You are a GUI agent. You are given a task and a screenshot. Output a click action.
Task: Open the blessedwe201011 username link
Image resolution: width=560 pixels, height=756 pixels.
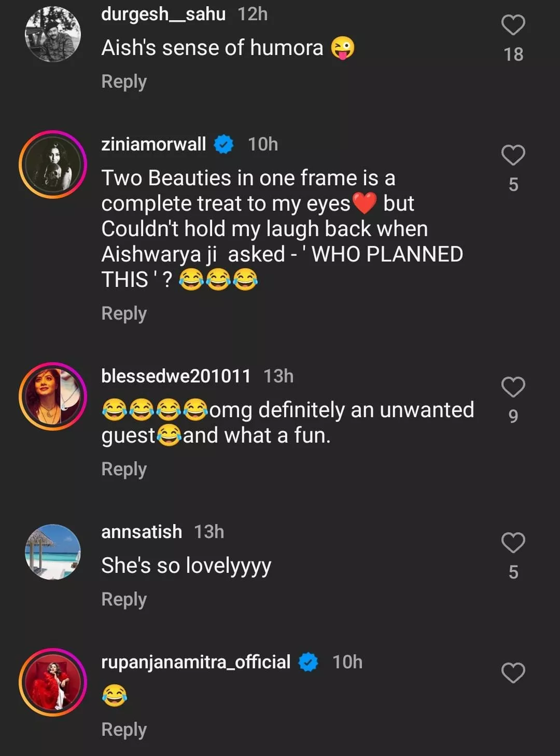[176, 376]
